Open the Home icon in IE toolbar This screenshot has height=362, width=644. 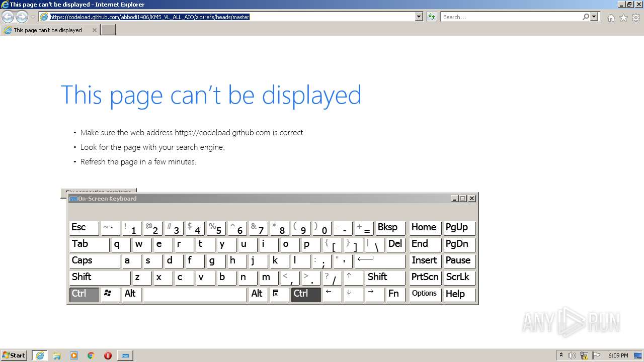(611, 18)
